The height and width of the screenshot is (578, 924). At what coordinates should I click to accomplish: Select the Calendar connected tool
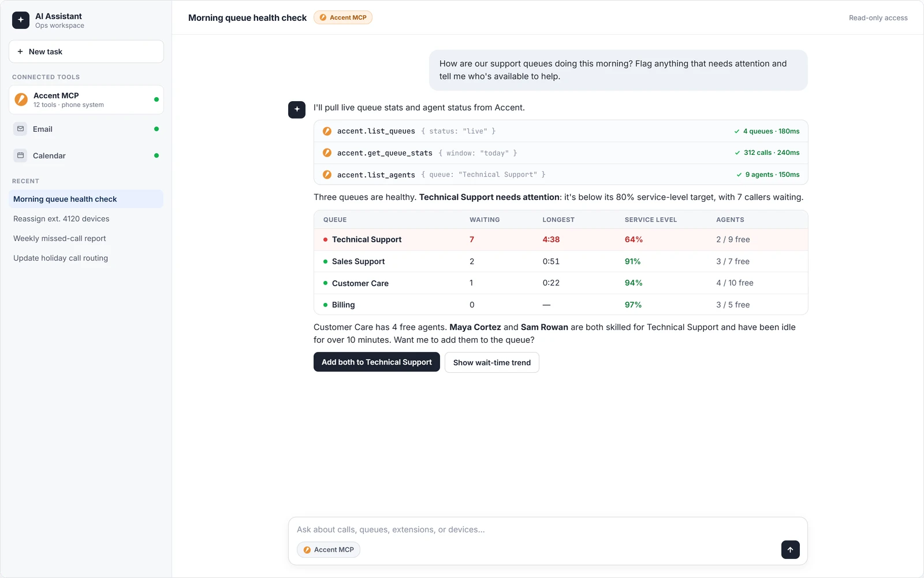(x=86, y=155)
